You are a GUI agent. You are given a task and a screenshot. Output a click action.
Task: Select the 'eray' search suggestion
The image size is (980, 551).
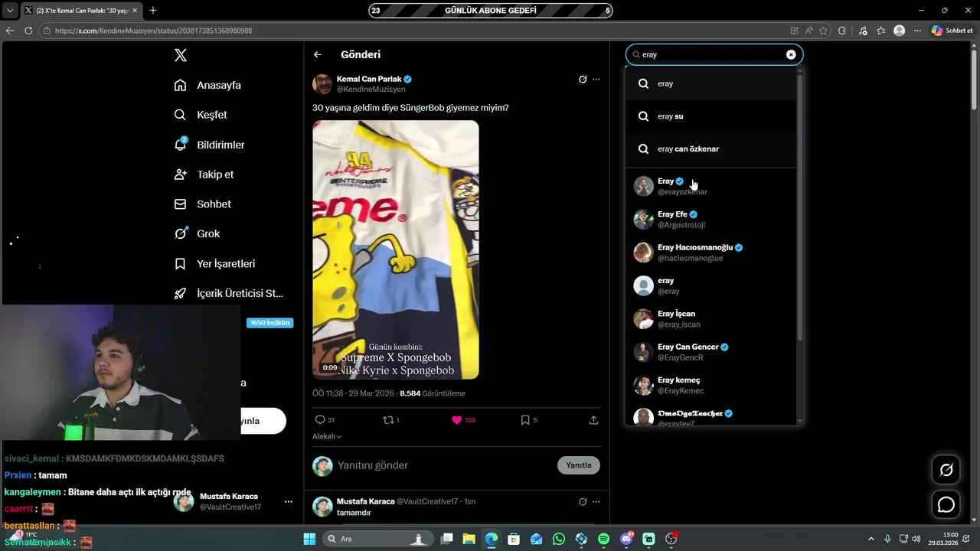coord(711,83)
